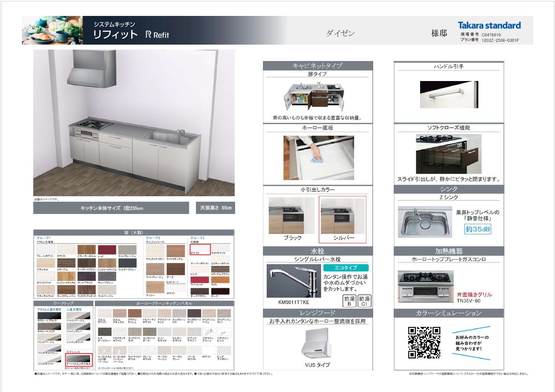Pick the ヒッコリーナチュラル door swatch
The height and width of the screenshot is (392, 555).
click(x=66, y=276)
